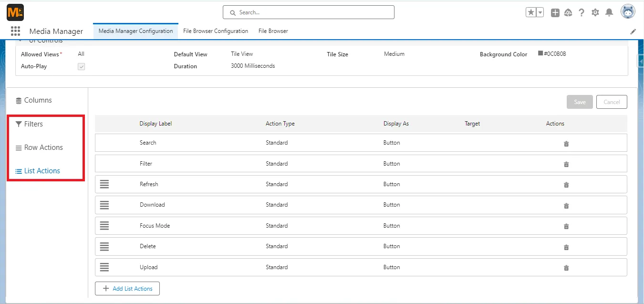Screen dimensions: 644x304
Task: Click the plus Global Actions icon
Action: pyautogui.click(x=555, y=12)
